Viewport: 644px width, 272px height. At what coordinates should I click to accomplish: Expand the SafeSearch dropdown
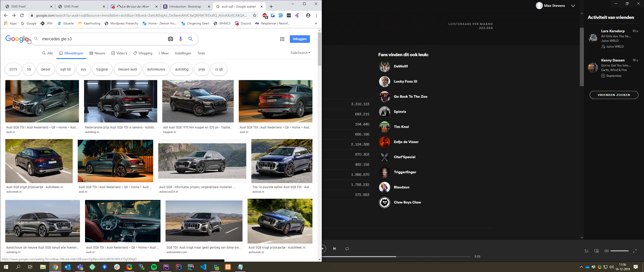pos(300,53)
